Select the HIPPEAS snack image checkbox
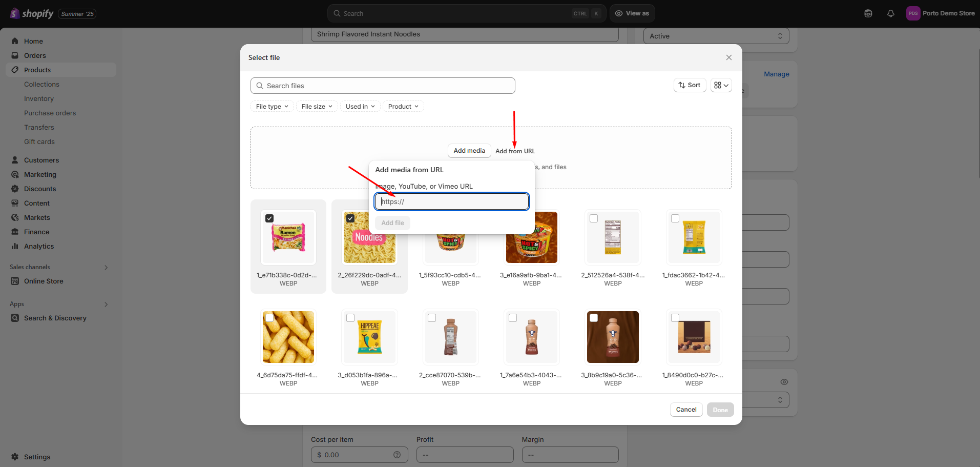 350,318
